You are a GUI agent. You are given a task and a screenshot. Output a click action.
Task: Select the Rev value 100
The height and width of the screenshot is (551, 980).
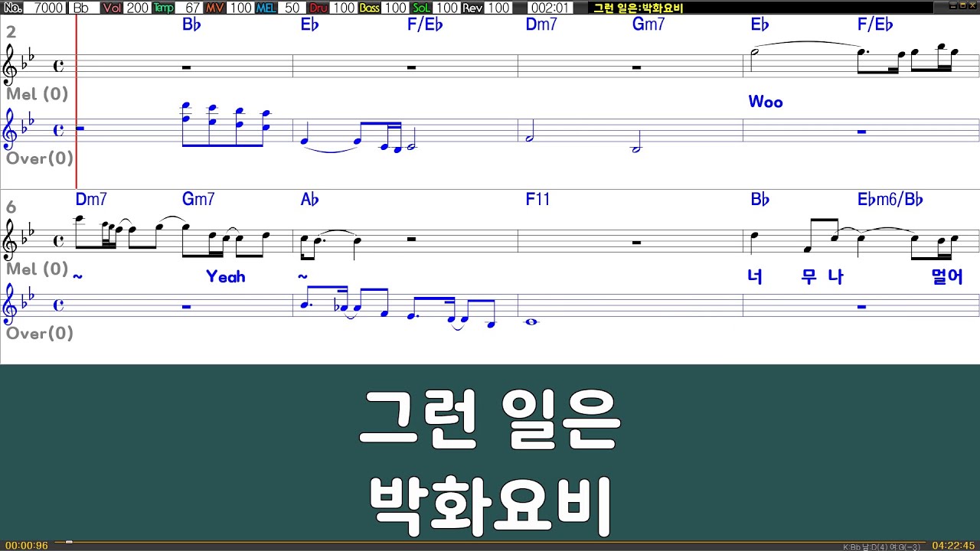click(x=499, y=8)
